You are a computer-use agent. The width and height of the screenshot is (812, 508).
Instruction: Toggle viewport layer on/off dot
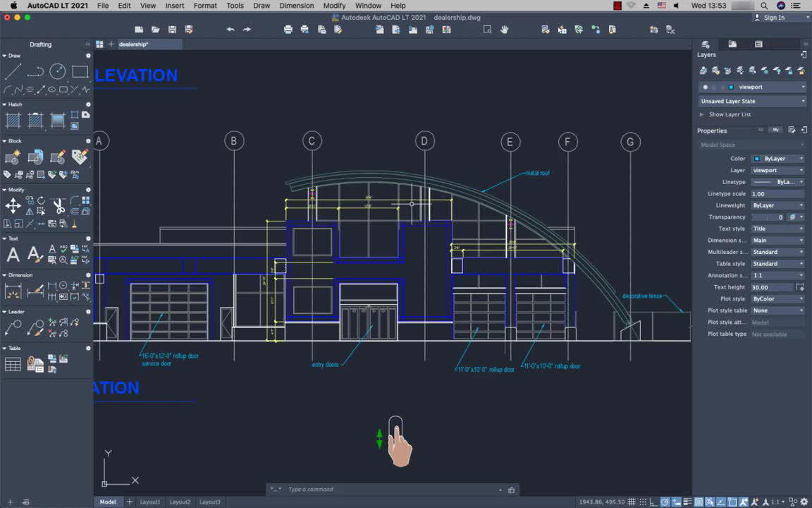[x=706, y=87]
